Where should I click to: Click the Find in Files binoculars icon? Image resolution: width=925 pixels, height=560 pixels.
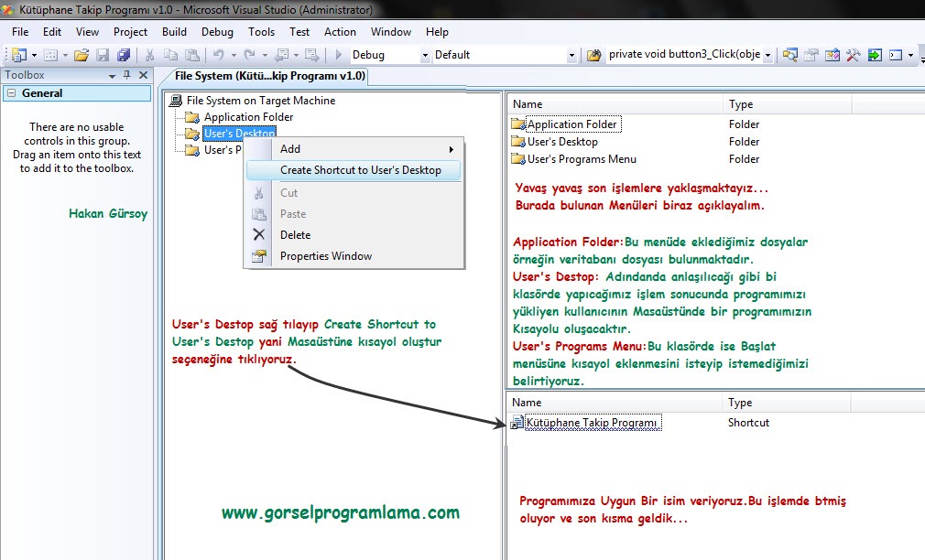click(x=594, y=55)
